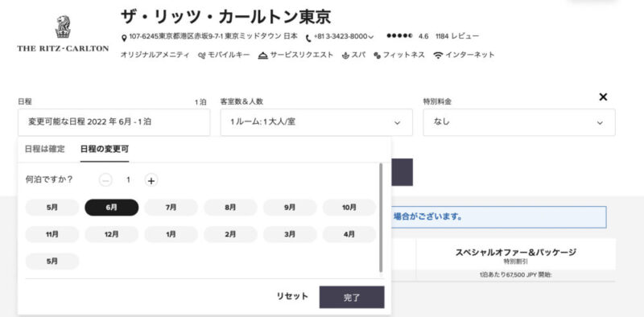Screen dimensions: 644x317
Task: Select the 7月 month pill
Action: pos(171,208)
